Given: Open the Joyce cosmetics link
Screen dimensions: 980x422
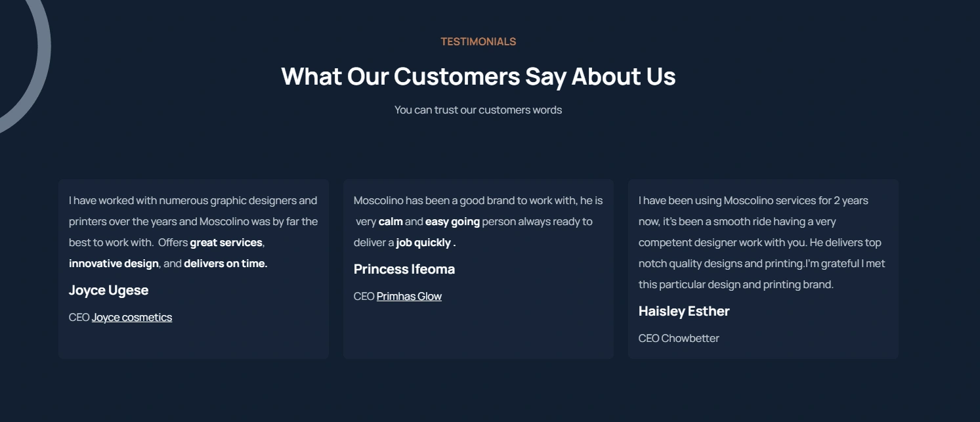Looking at the screenshot, I should [132, 318].
